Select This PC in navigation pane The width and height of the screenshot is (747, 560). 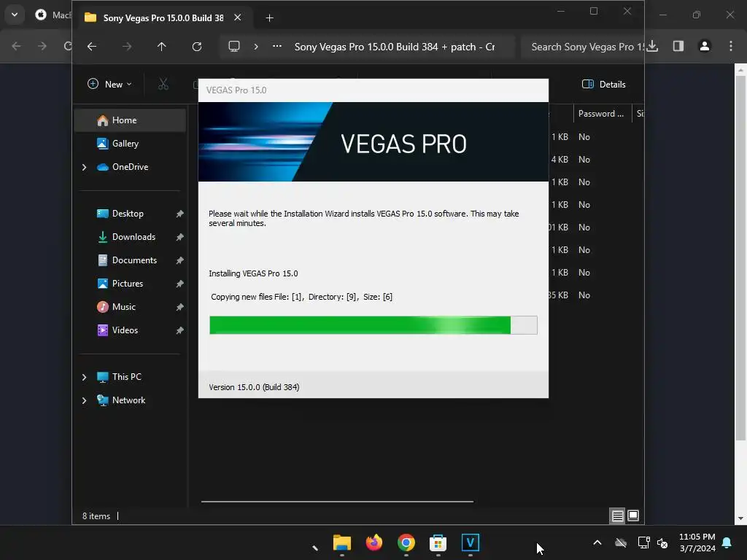(x=127, y=377)
